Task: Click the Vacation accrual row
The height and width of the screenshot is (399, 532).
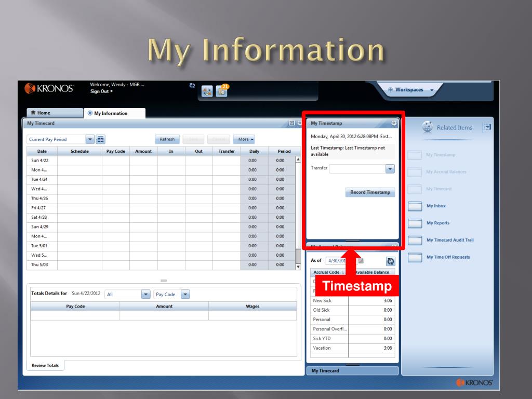Action: (x=353, y=348)
